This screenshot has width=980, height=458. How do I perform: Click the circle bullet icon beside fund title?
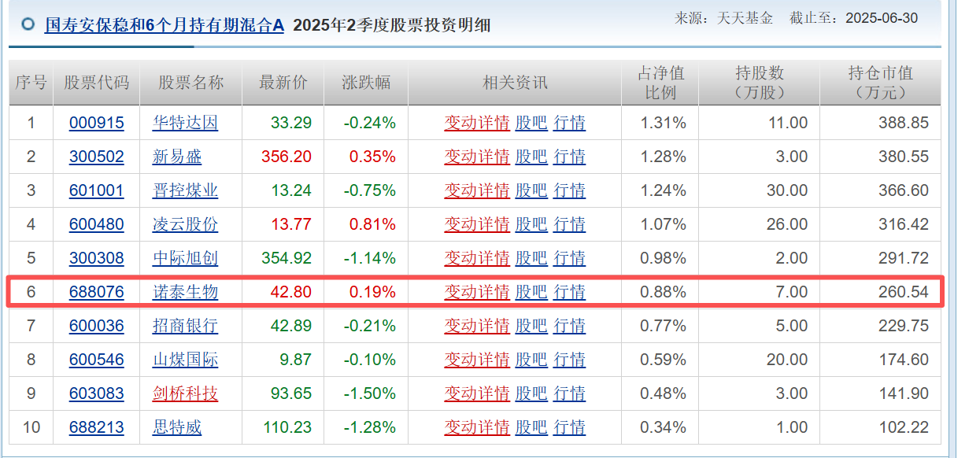coord(29,24)
